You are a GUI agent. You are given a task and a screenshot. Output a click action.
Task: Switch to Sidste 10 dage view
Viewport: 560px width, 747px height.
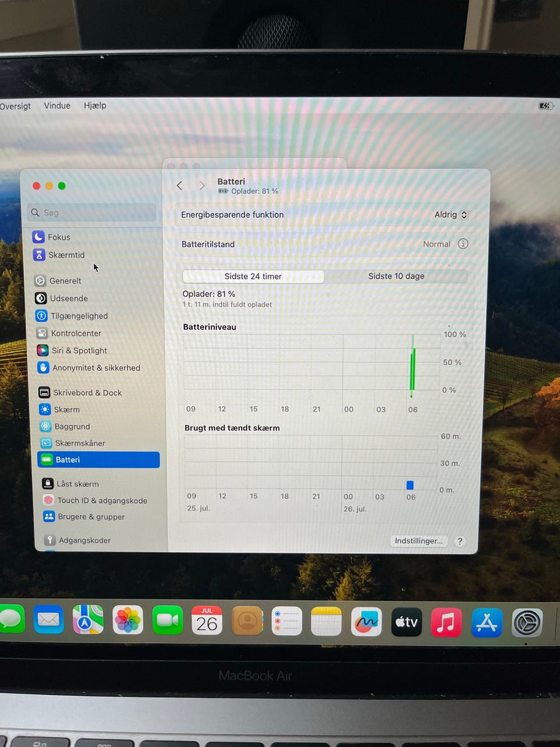click(x=396, y=276)
